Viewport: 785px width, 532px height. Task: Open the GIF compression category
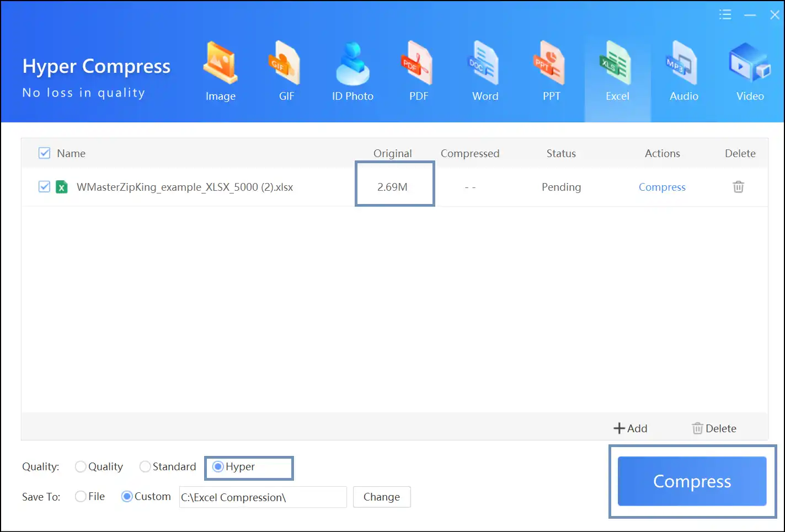pos(286,72)
